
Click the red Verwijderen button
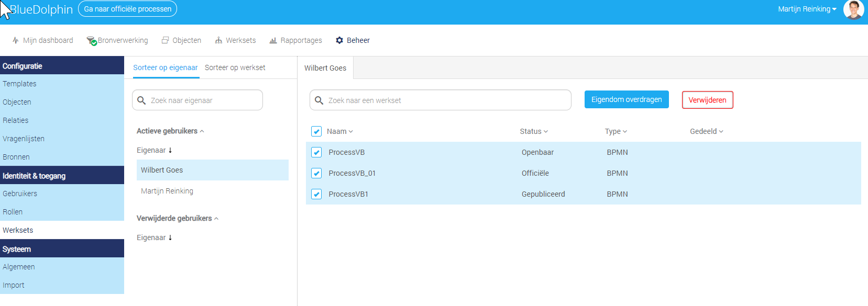(x=707, y=100)
